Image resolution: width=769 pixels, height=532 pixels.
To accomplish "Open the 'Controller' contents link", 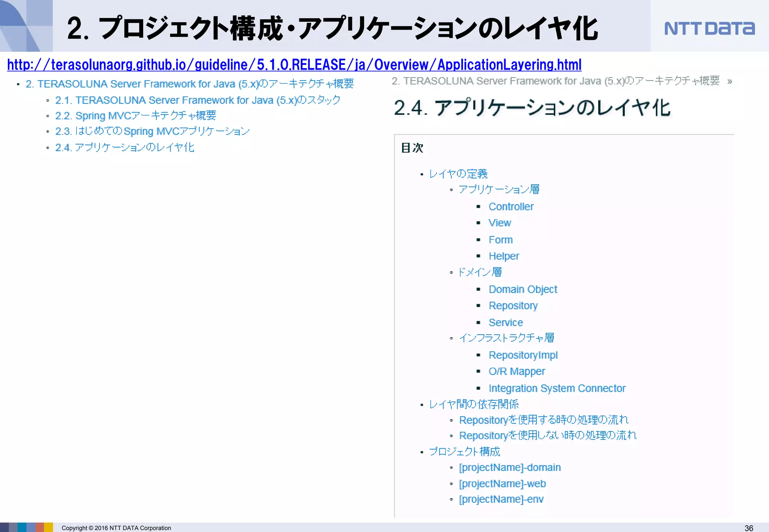I will pyautogui.click(x=511, y=207).
